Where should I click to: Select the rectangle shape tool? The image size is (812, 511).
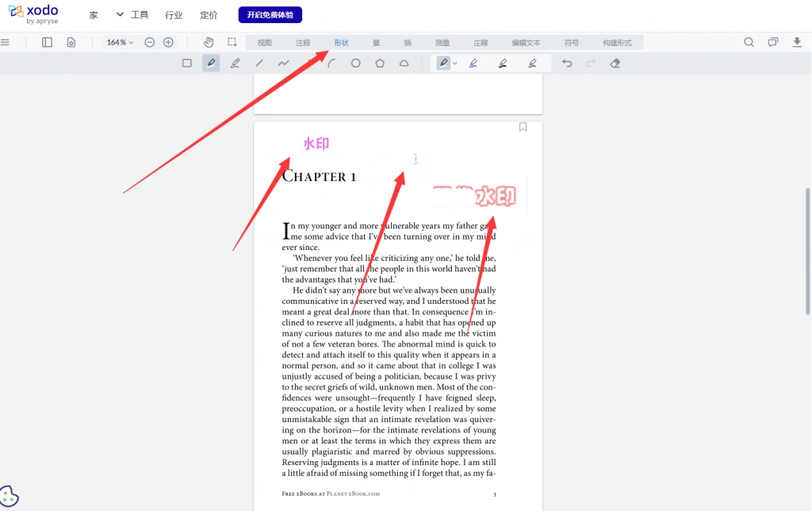pos(187,63)
